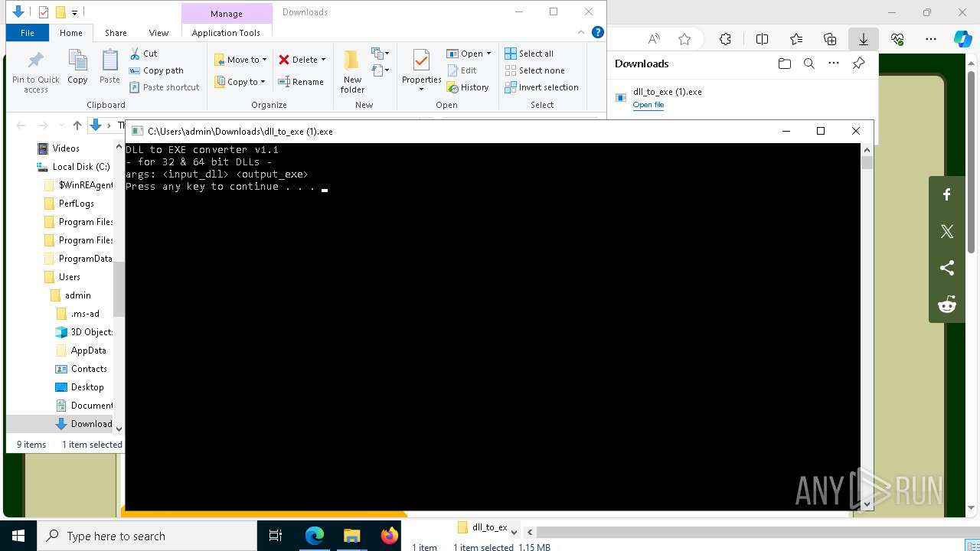Viewport: 980px width, 551px height.
Task: Open the Delete dropdown arrow
Action: [x=323, y=60]
